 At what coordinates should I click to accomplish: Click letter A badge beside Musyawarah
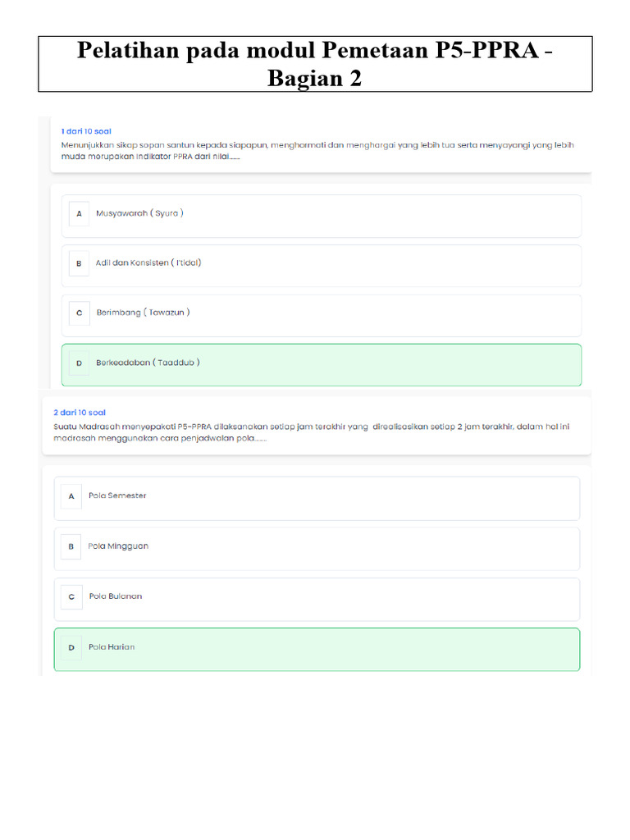[79, 214]
